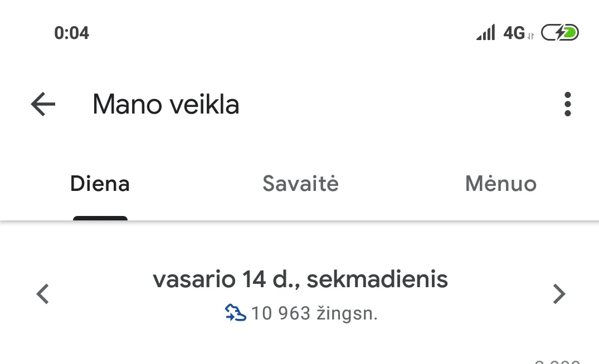Screen dimensions: 599x364
Task: Tap the back arrow icon
Action: pyautogui.click(x=43, y=104)
